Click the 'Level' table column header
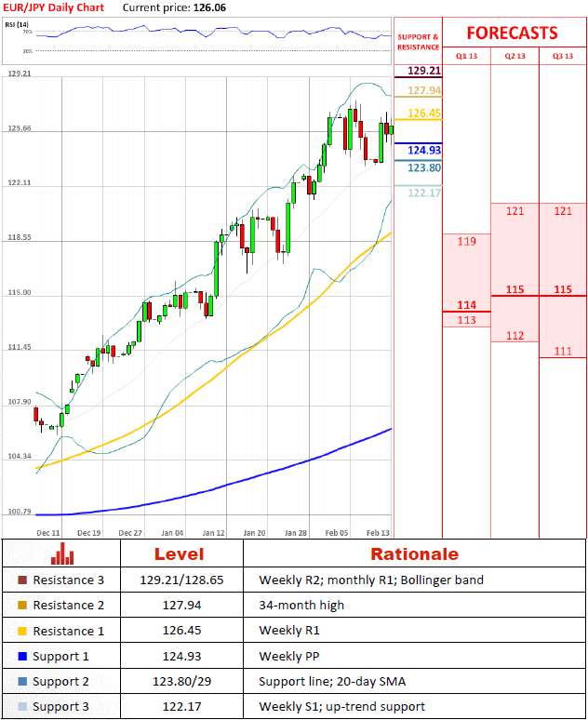 (180, 554)
